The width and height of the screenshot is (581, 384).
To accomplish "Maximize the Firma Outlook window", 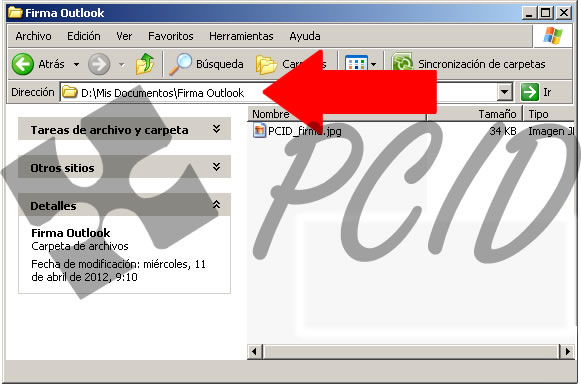I will click(546, 13).
